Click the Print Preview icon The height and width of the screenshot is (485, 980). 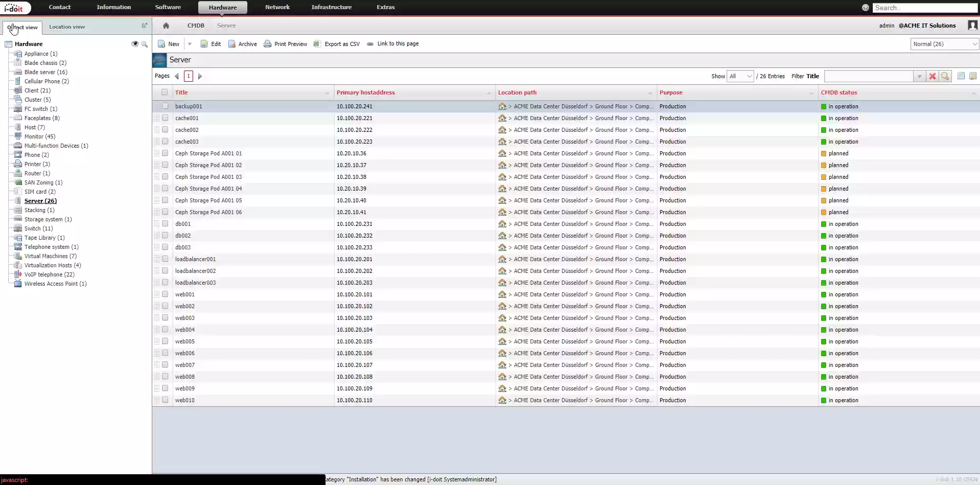[x=267, y=44]
